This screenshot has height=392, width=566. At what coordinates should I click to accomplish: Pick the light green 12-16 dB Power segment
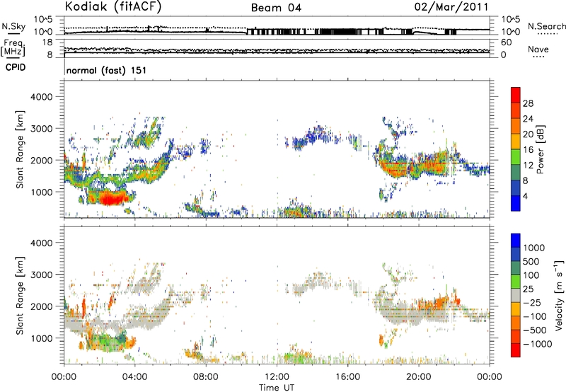[516, 157]
